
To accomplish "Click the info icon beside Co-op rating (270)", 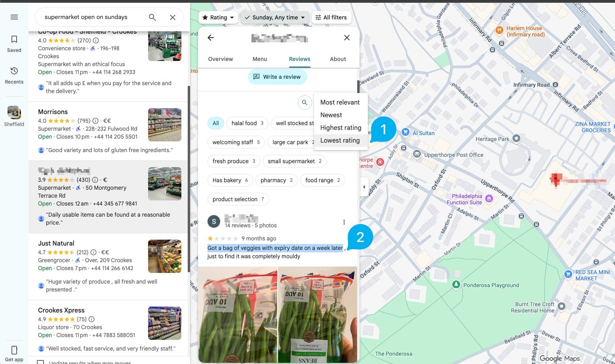I will pos(96,40).
